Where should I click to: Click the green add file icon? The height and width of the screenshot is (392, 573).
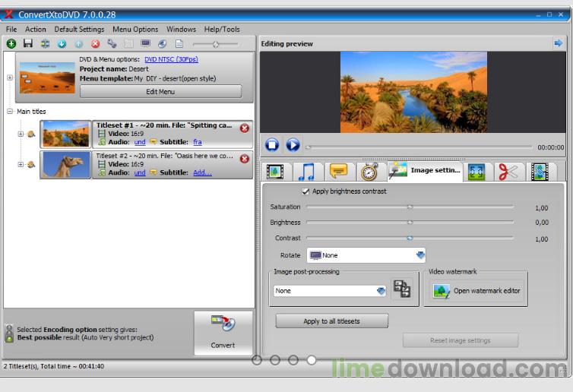tap(11, 44)
